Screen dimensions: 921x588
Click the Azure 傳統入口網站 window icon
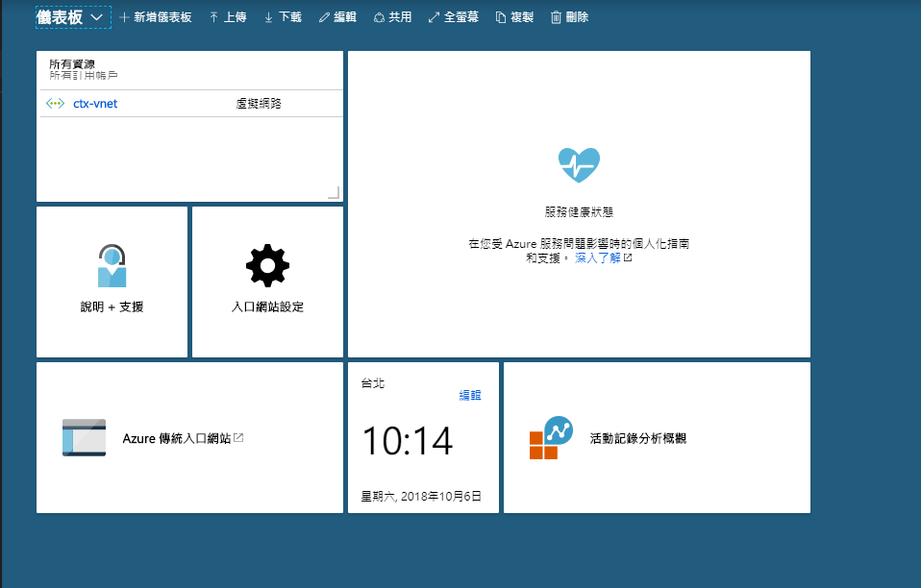(84, 437)
